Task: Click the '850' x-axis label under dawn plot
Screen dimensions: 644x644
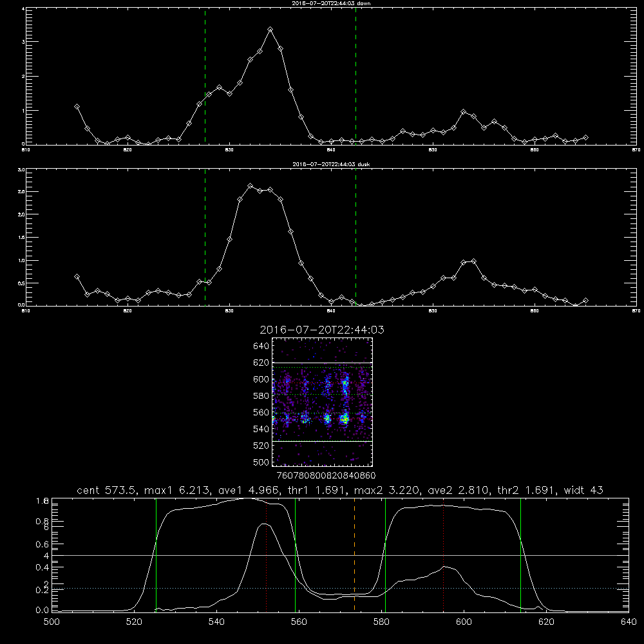Action: point(433,150)
